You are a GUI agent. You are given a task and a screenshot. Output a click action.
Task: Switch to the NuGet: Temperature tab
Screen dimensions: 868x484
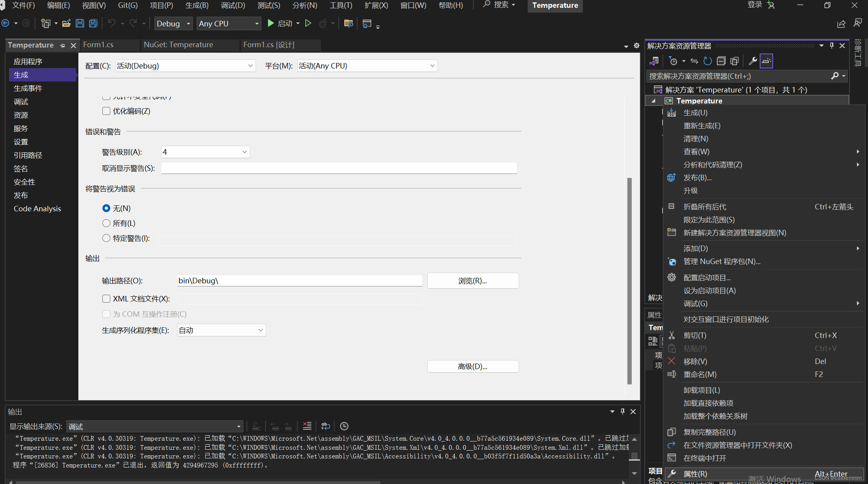pos(178,45)
